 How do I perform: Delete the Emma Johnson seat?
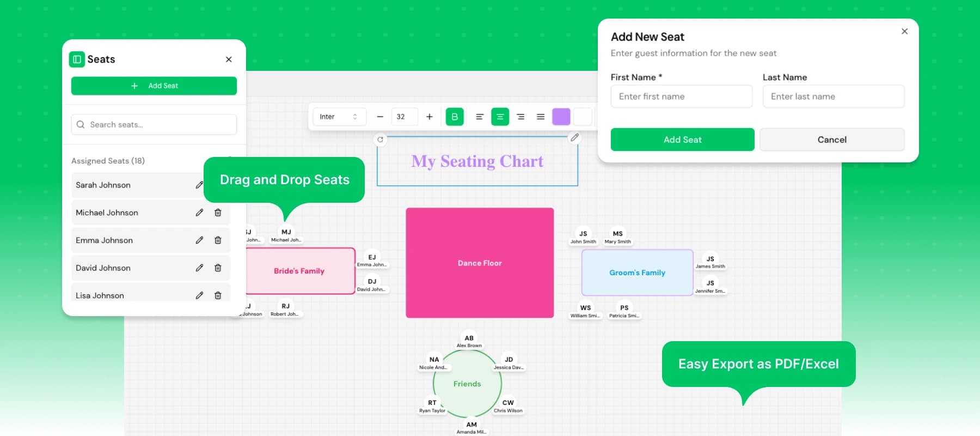click(x=218, y=240)
